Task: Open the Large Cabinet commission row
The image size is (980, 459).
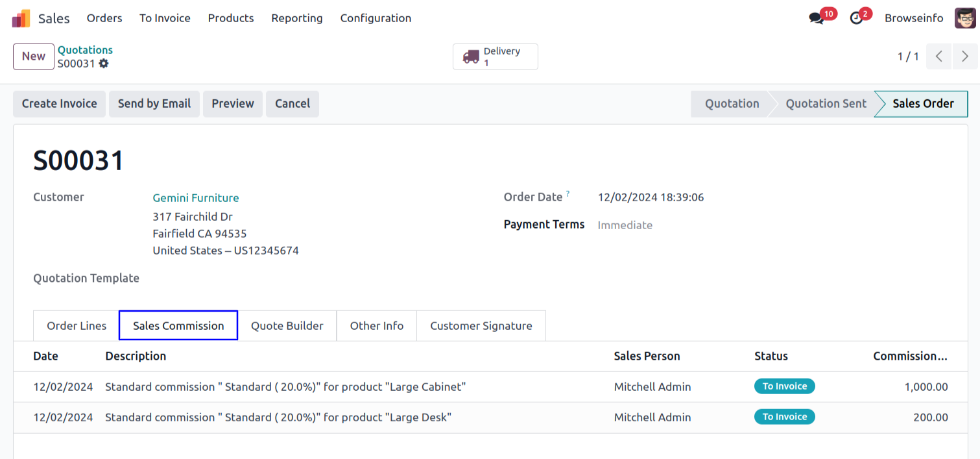Action: [285, 387]
